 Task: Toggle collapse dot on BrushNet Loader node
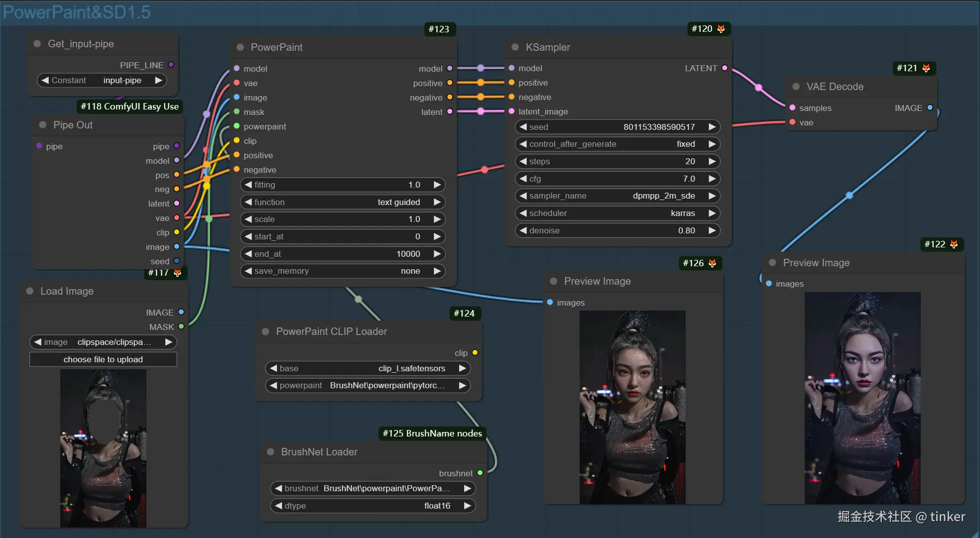(x=271, y=452)
